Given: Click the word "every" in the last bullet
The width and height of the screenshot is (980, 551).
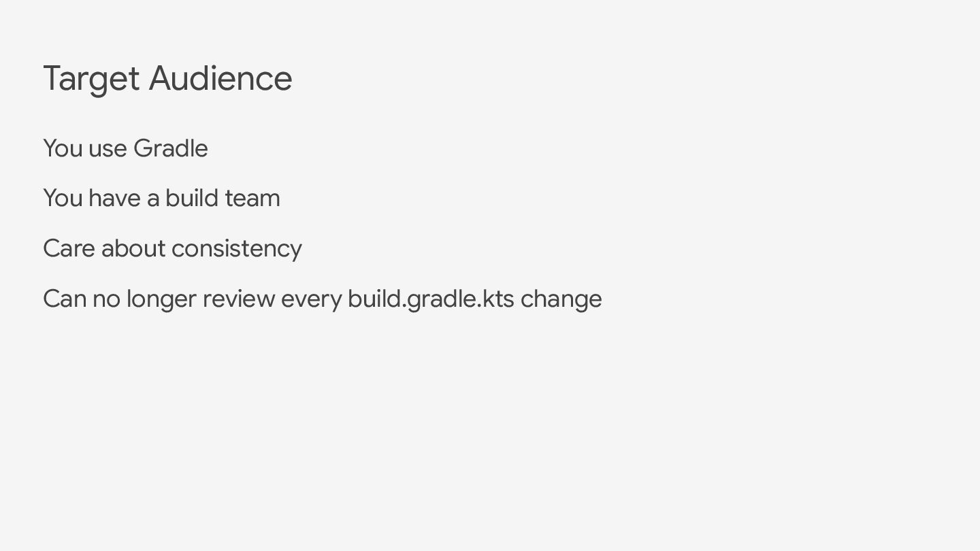Looking at the screenshot, I should click(311, 301).
